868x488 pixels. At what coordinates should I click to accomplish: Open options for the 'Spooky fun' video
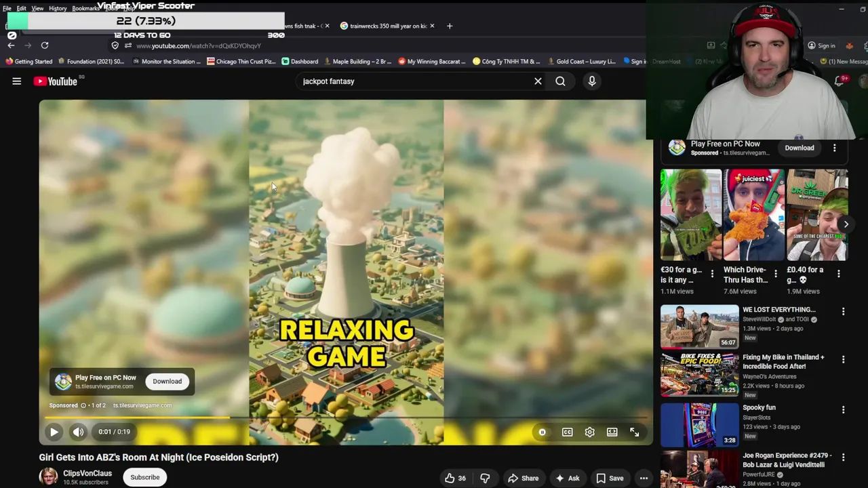tap(844, 410)
